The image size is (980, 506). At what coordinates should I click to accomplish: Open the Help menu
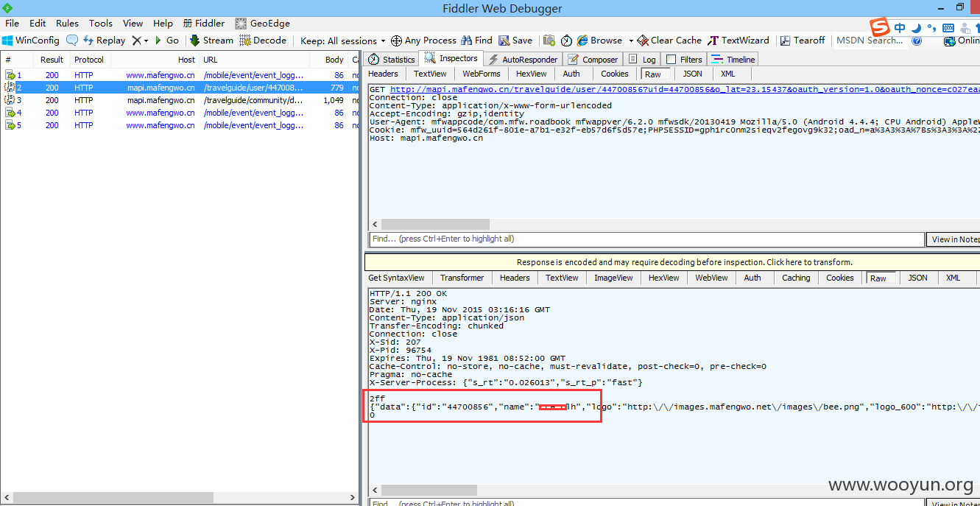(x=163, y=23)
